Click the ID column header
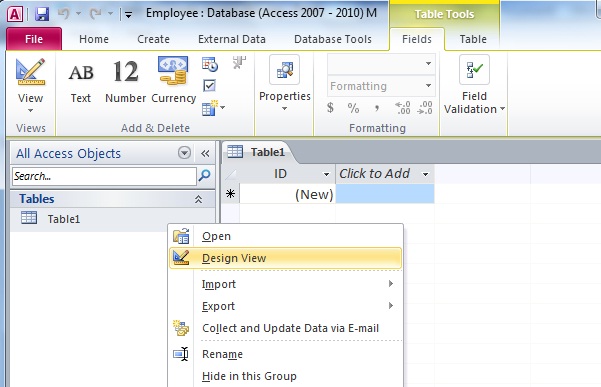This screenshot has height=387, width=601. click(x=280, y=174)
